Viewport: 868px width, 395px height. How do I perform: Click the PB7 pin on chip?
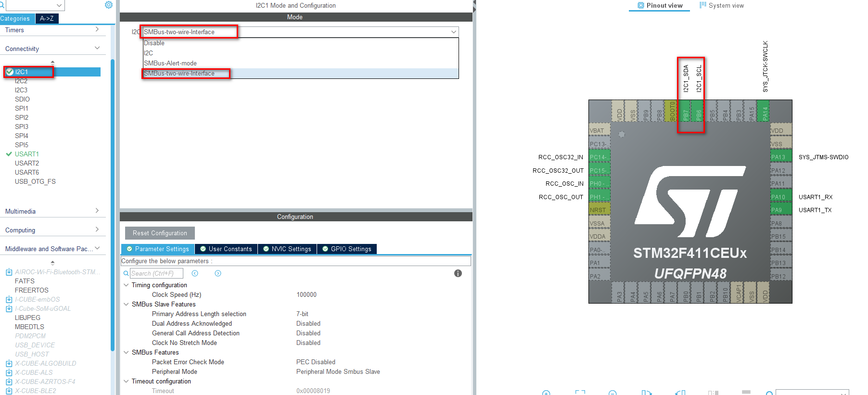[686, 111]
